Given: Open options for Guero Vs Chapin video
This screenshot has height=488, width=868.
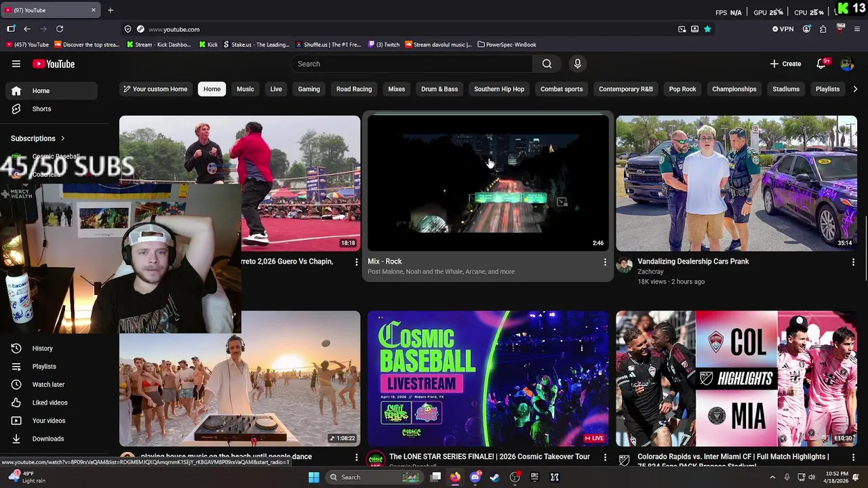Looking at the screenshot, I should pos(356,262).
